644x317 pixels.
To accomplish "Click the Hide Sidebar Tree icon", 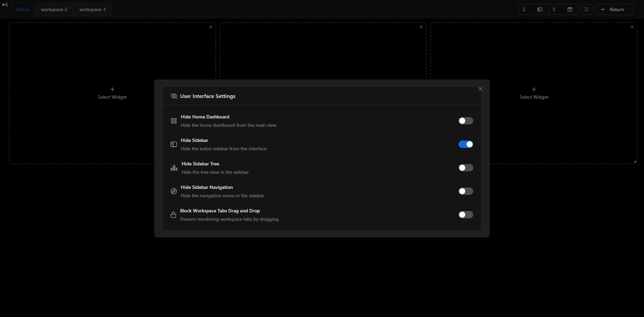I will pos(173,168).
